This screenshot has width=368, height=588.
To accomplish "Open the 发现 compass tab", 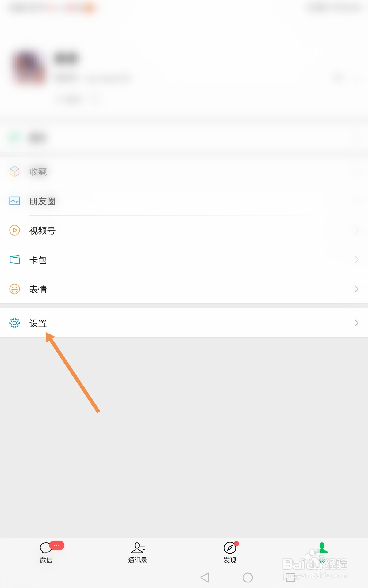I will (x=230, y=552).
